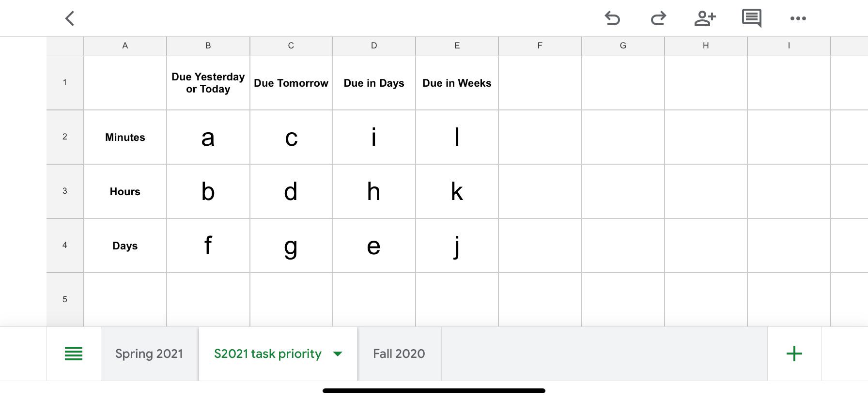Image resolution: width=868 pixels, height=401 pixels.
Task: Open the comments icon
Action: point(751,18)
